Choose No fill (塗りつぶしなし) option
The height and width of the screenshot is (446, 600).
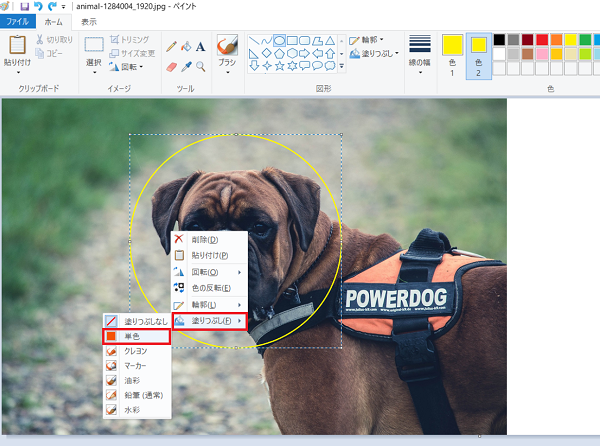tap(137, 321)
